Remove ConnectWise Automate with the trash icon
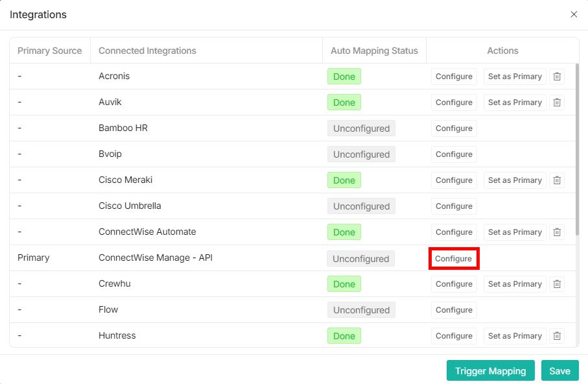588x384 pixels. [556, 232]
